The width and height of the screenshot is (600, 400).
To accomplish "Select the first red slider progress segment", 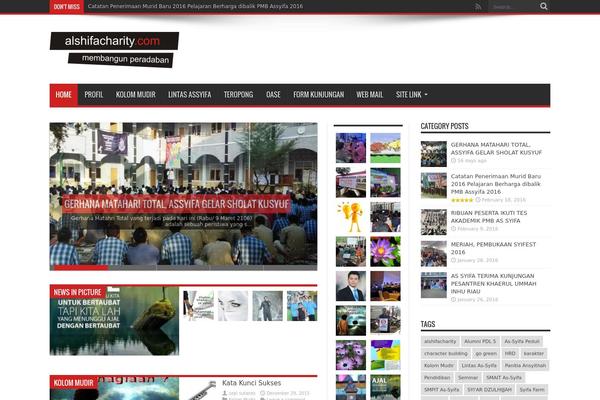I will click(81, 268).
